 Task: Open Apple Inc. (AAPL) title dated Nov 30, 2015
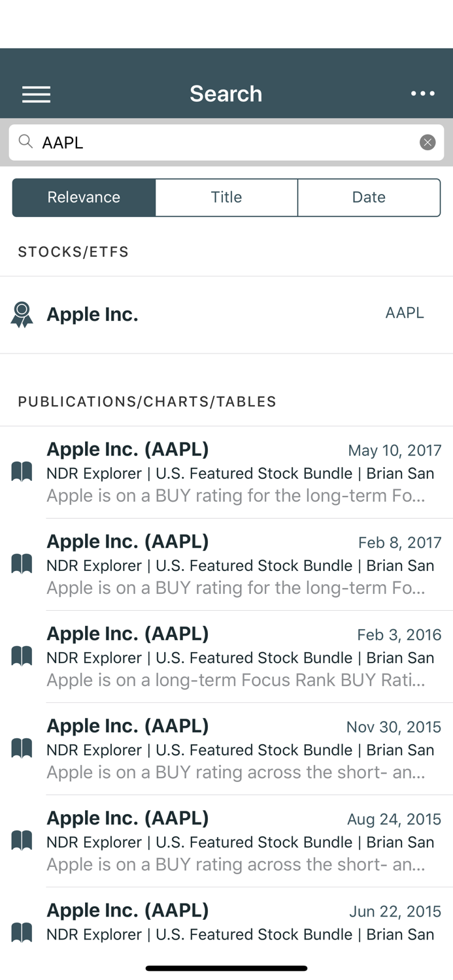(x=127, y=726)
